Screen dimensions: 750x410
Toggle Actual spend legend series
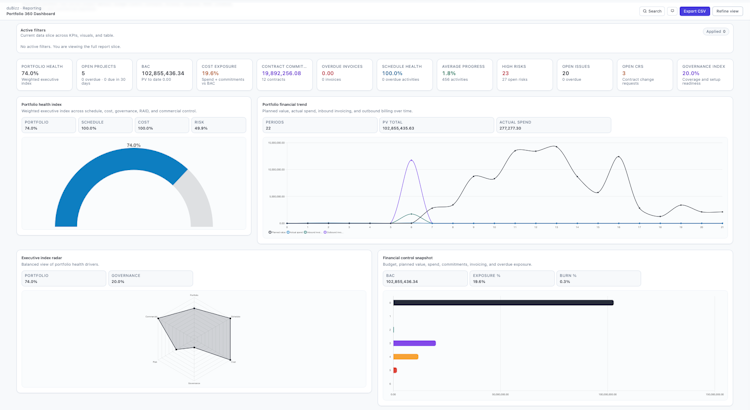294,232
